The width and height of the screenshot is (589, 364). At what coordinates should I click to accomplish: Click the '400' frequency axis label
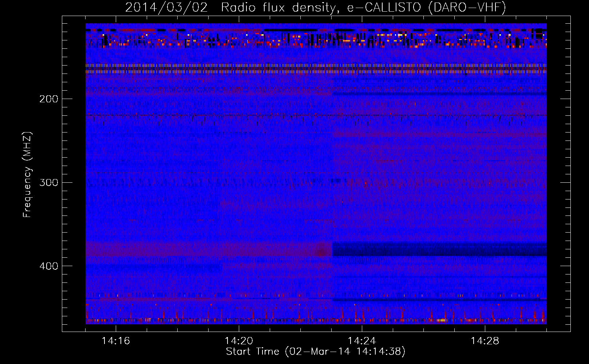[49, 266]
